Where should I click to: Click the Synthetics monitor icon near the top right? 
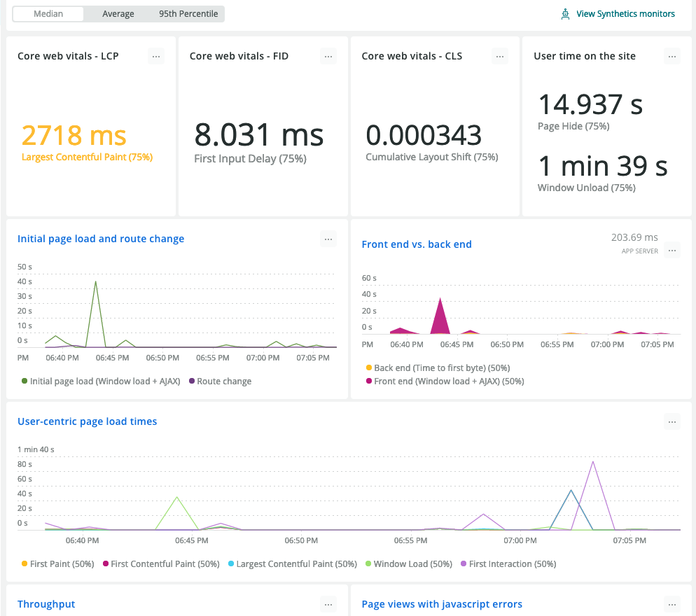(x=565, y=13)
